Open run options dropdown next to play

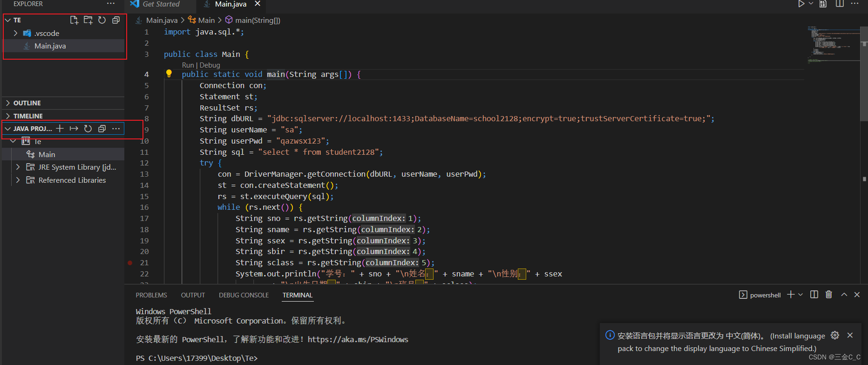pyautogui.click(x=811, y=4)
